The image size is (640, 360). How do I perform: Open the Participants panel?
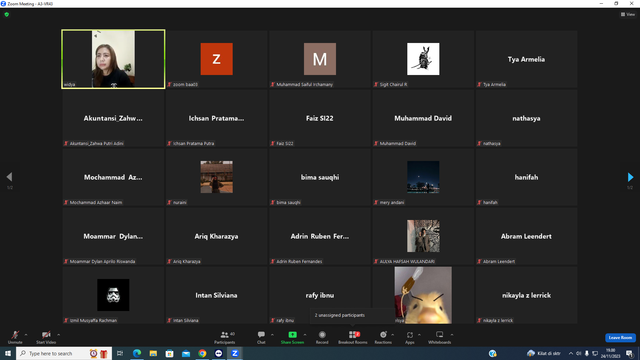click(224, 337)
